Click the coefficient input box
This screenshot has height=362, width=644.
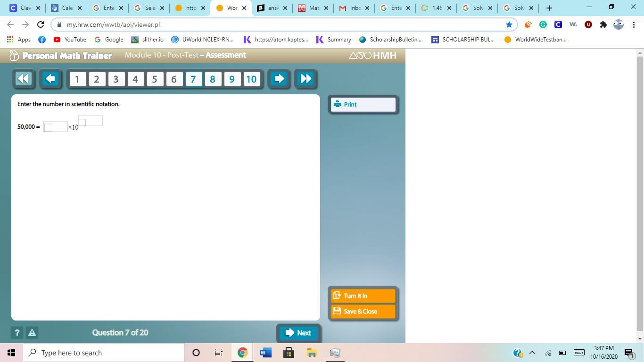(x=55, y=127)
